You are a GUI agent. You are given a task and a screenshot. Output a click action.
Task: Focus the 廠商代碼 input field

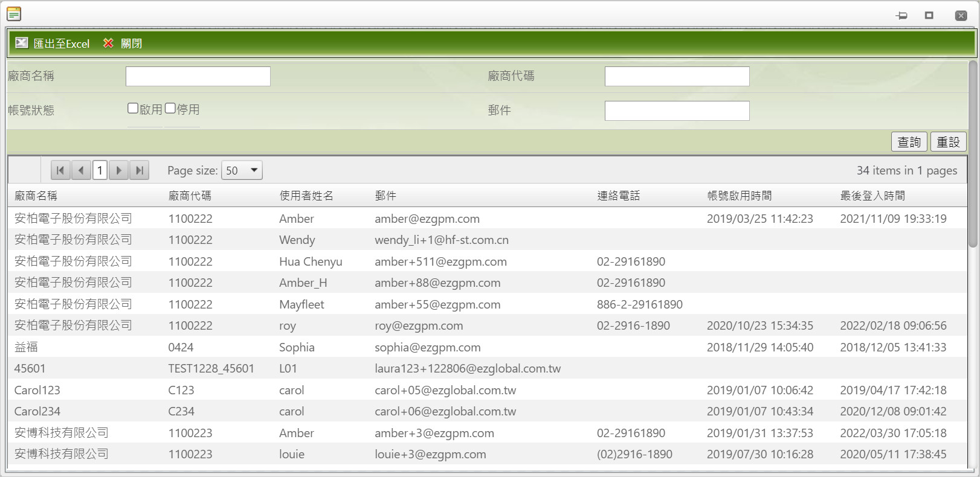(677, 76)
